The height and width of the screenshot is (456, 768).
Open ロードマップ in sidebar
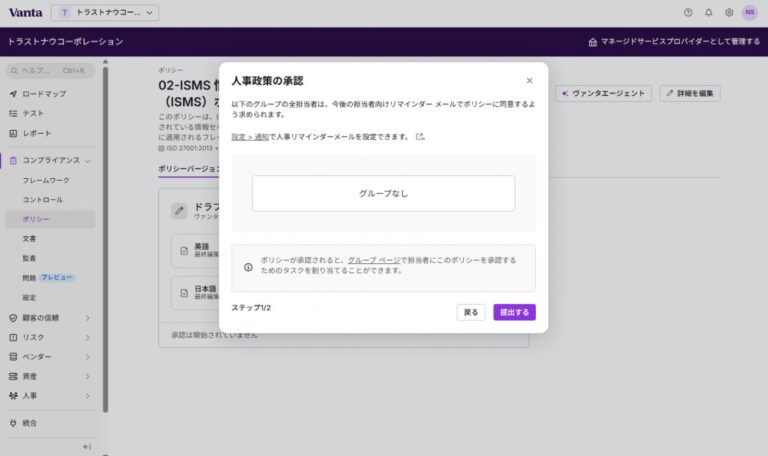(50, 94)
